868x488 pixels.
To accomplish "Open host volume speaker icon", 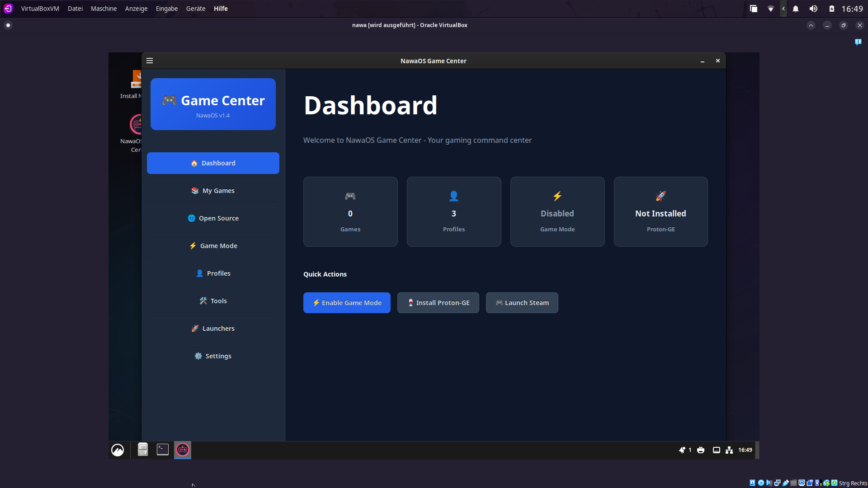I will [x=813, y=9].
